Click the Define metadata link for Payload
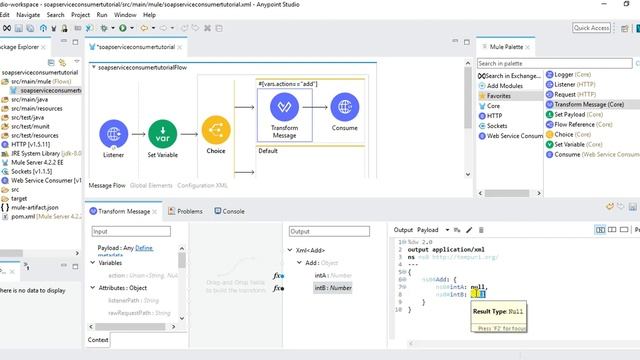This screenshot has width=640, height=360. tap(144, 248)
